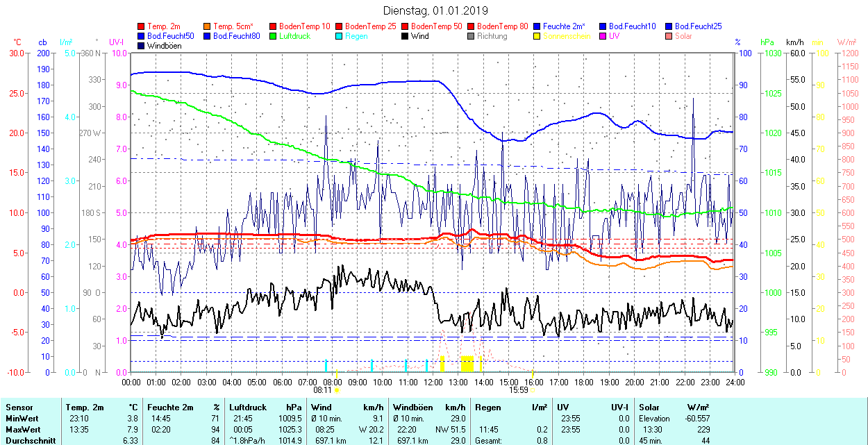The height and width of the screenshot is (445, 868).
Task: Click the dark navy Windböen legend swatch
Action: (x=142, y=46)
